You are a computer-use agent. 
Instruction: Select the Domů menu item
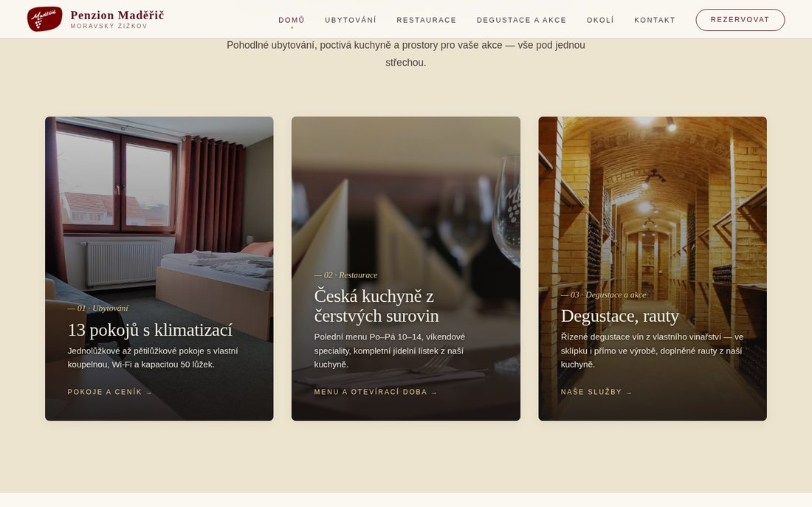(x=292, y=20)
